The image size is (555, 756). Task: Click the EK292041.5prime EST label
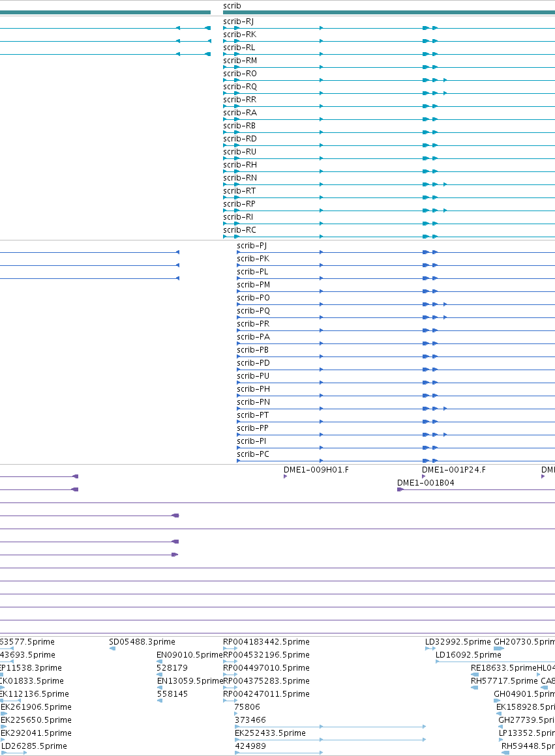[37, 733]
